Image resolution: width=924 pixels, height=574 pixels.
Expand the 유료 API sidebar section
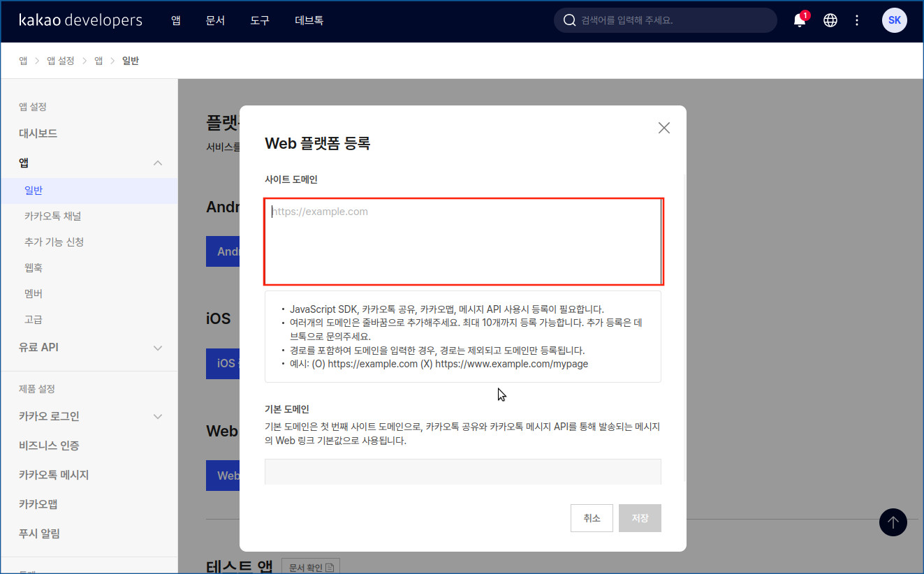tap(158, 347)
